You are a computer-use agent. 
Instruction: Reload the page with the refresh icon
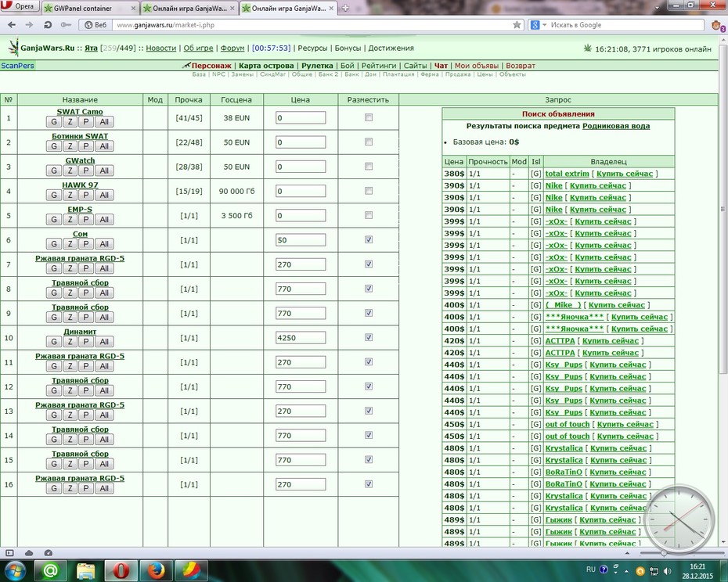pyautogui.click(x=47, y=25)
